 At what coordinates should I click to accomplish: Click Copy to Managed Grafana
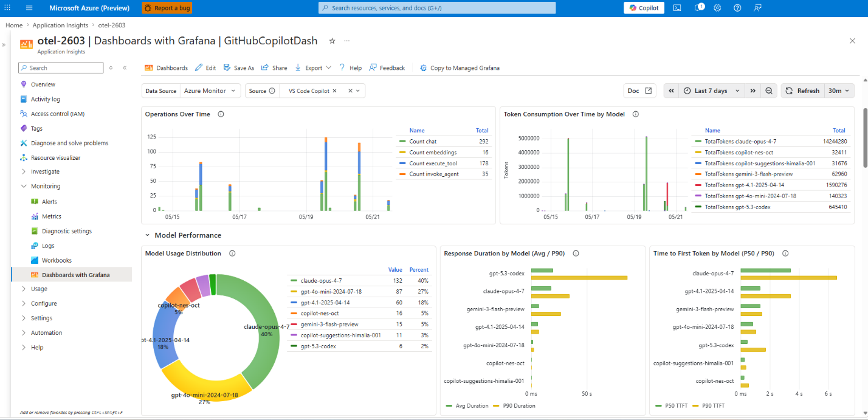pos(460,67)
